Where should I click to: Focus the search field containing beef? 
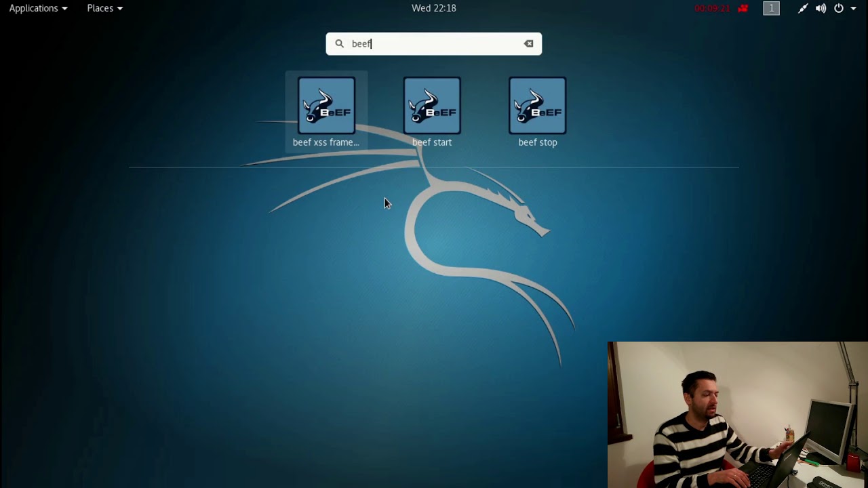(434, 43)
